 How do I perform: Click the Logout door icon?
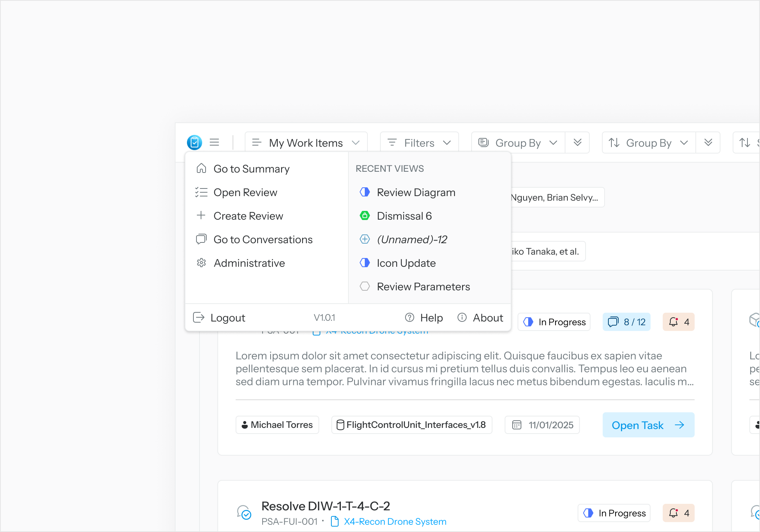click(x=198, y=318)
